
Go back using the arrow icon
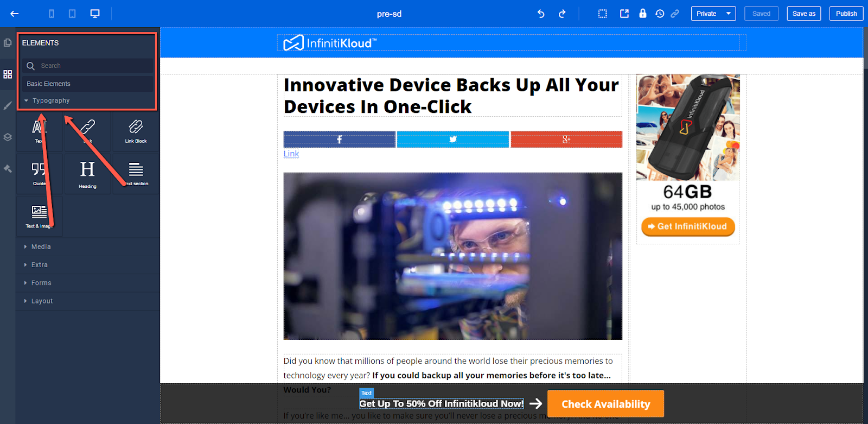[15, 14]
